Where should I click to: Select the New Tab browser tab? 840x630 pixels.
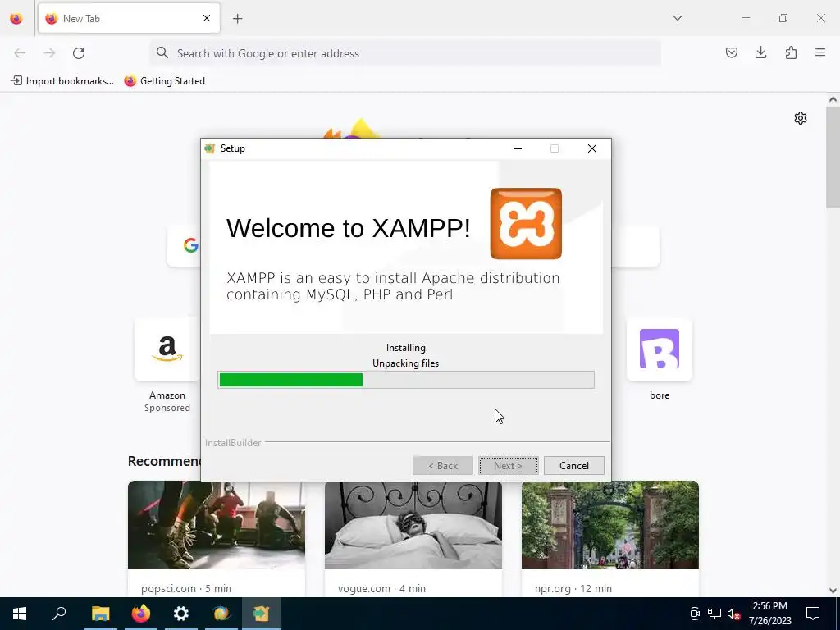tap(129, 18)
